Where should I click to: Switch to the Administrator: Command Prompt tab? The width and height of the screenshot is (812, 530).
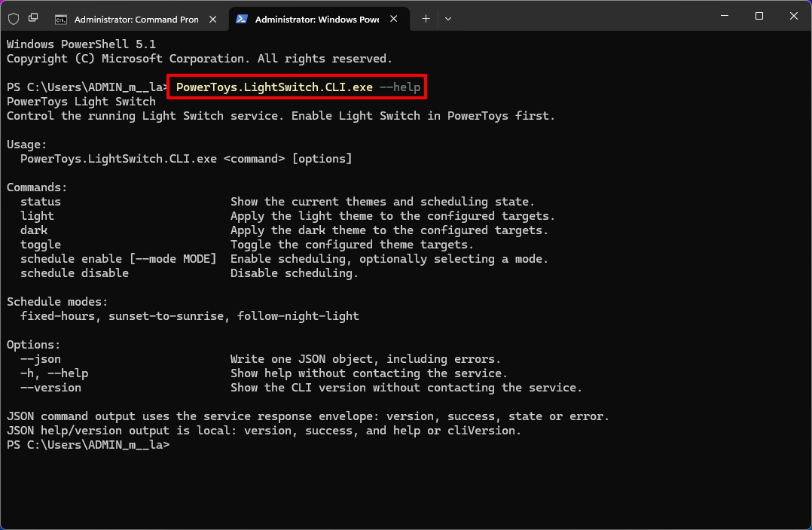(x=136, y=19)
